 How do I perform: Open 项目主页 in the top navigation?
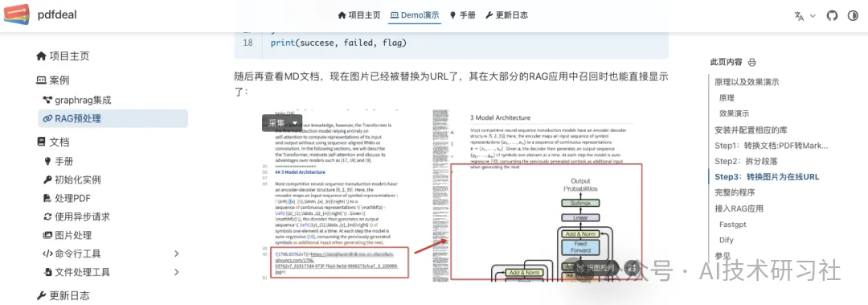tap(359, 15)
